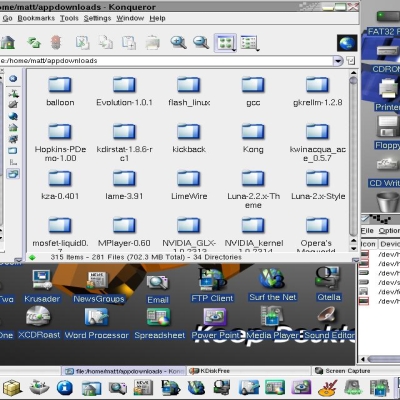Open Sound Editor desktop icon
Viewport: 400px width, 400px height.
(329, 323)
